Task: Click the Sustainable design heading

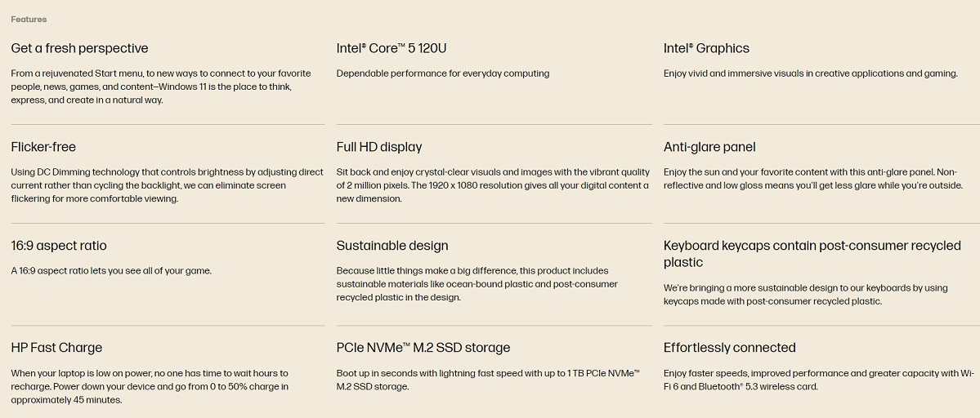Action: pos(392,245)
